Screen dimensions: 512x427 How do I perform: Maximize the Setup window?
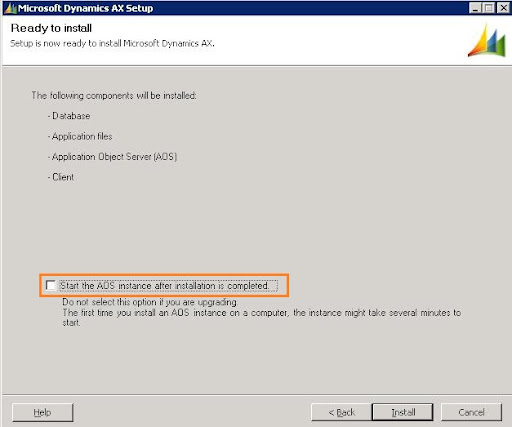click(489, 8)
